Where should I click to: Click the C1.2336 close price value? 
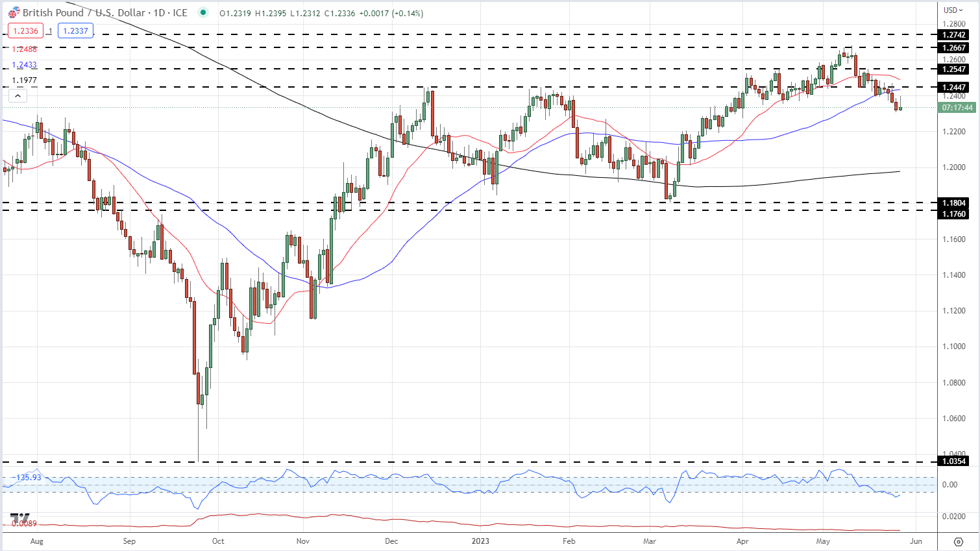coord(339,13)
